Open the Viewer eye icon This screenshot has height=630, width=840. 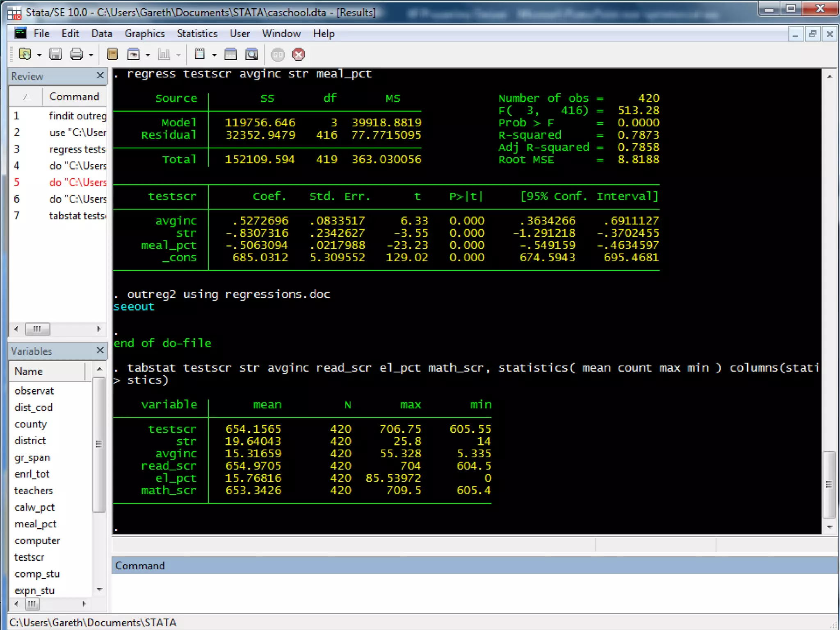pos(134,54)
